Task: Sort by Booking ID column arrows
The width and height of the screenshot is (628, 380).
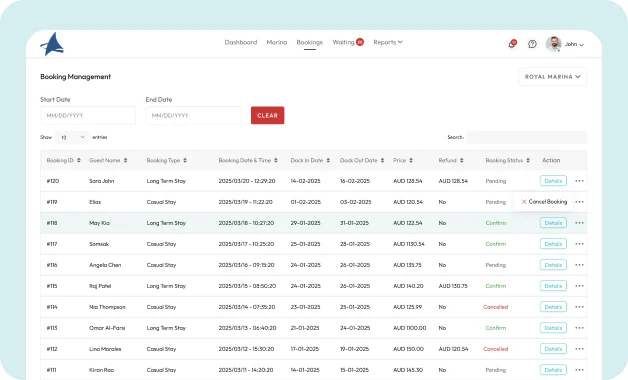Action: coord(78,160)
